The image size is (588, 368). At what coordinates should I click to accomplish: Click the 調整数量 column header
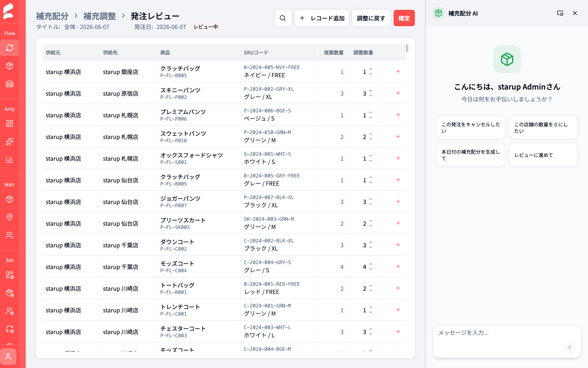[363, 53]
